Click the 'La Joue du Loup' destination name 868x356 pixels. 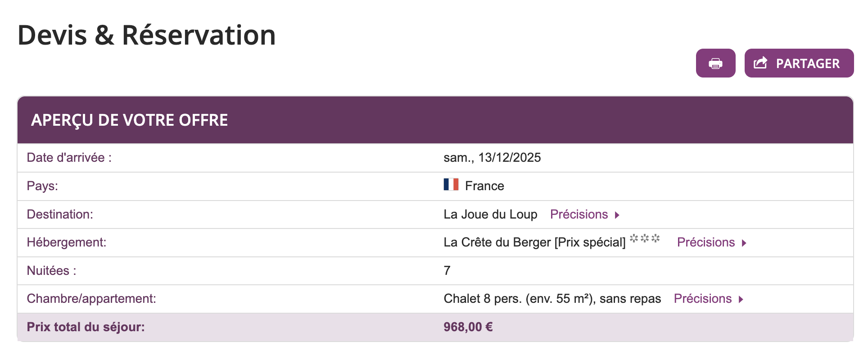tap(490, 215)
